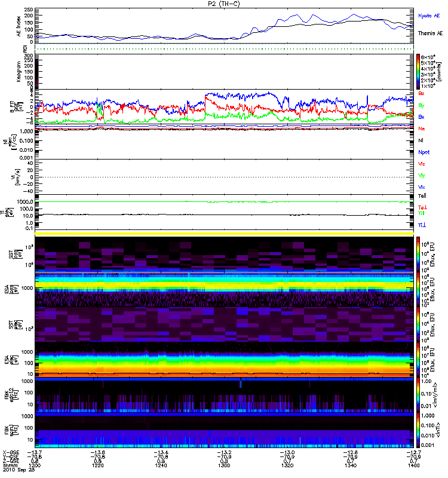This screenshot has width=448, height=478.
Task: Click the X-GSE row label
Action: coord(11,452)
